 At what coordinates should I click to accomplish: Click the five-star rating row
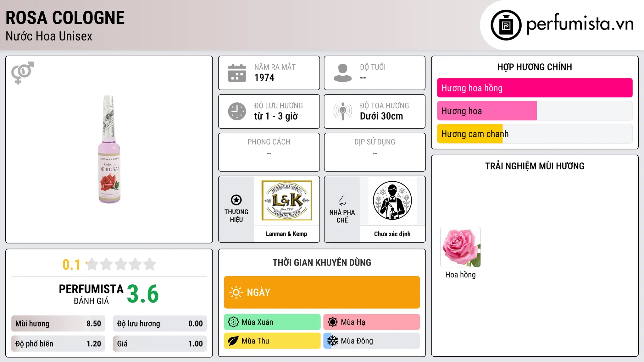pyautogui.click(x=121, y=264)
